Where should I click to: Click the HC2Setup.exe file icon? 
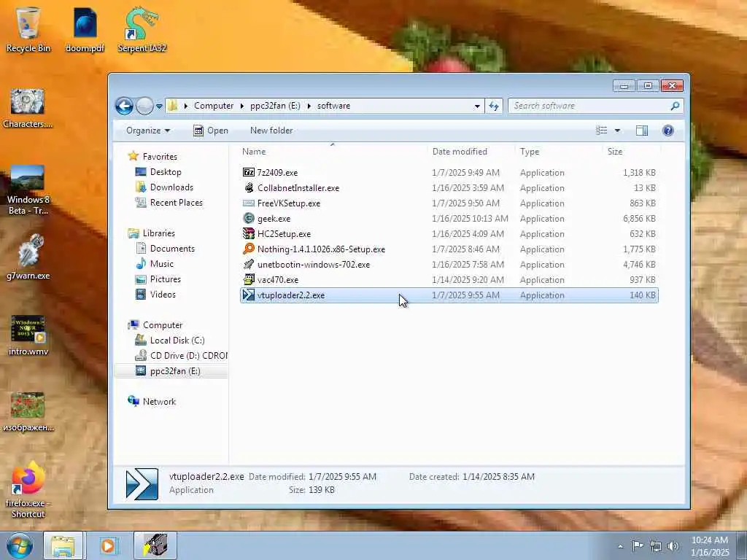(249, 234)
